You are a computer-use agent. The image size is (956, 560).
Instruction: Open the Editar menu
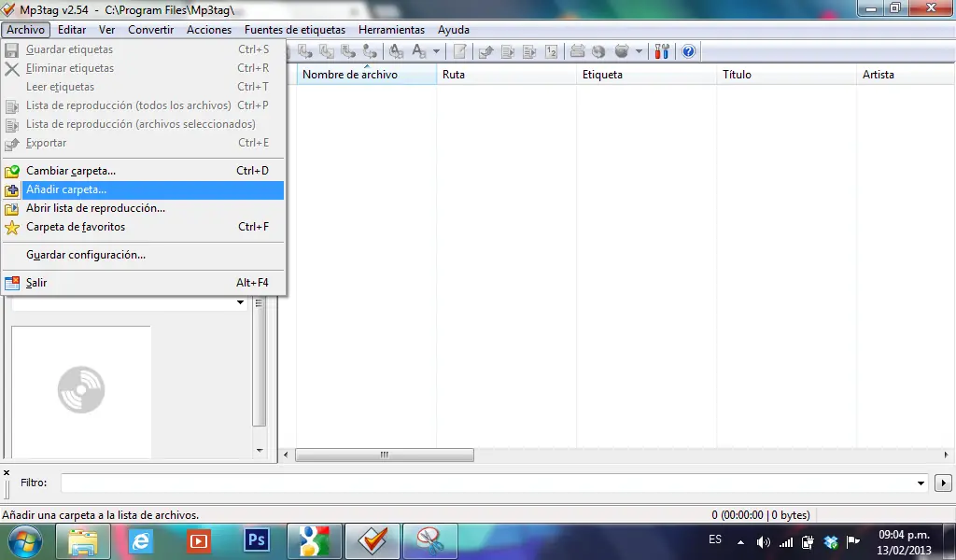click(72, 29)
